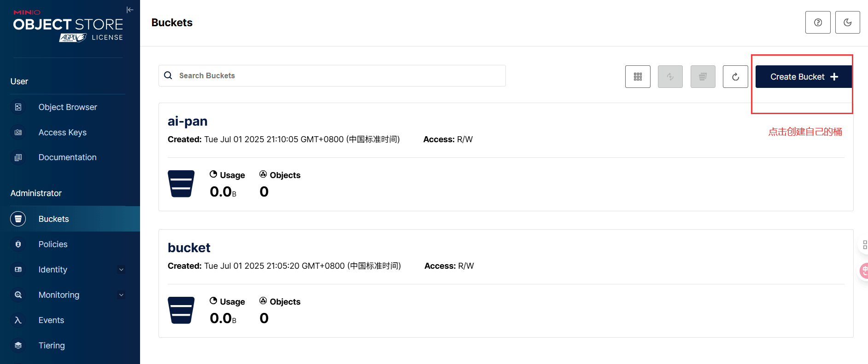Open the ai-pan bucket
868x364 pixels.
coord(188,121)
